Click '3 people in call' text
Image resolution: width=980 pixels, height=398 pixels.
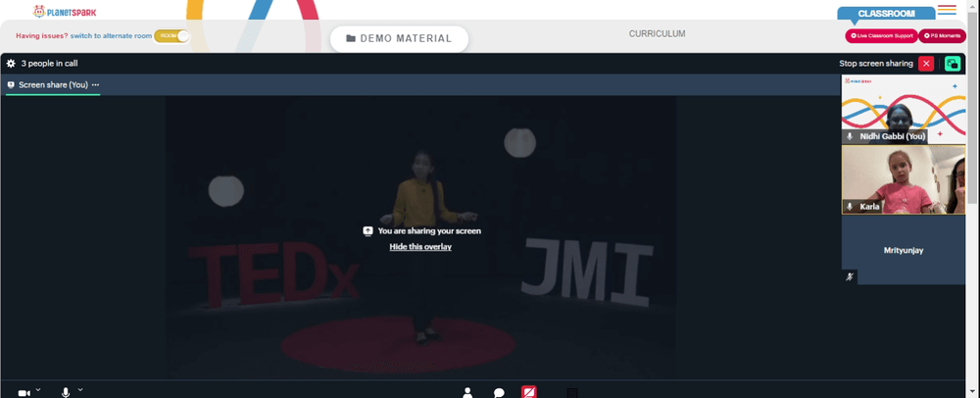pos(49,64)
